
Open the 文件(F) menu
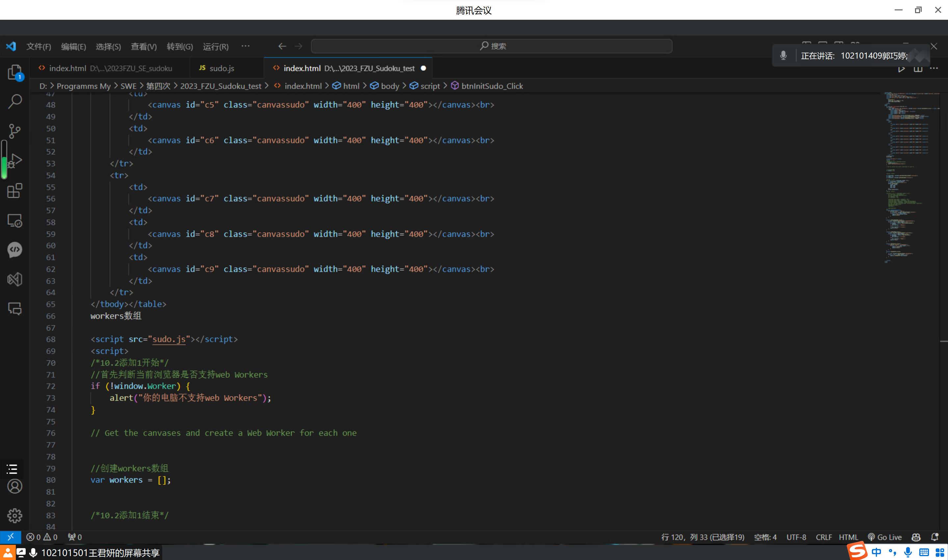39,46
